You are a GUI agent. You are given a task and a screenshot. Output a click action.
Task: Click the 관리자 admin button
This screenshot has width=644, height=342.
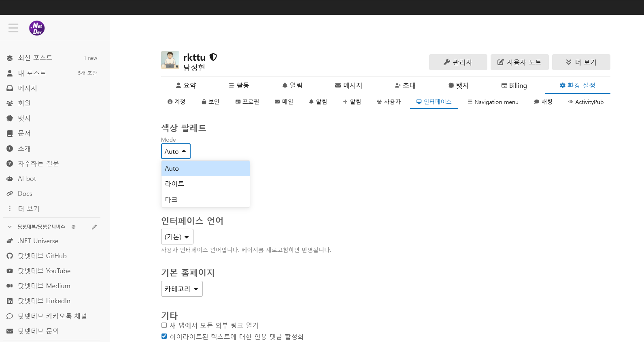coord(458,62)
